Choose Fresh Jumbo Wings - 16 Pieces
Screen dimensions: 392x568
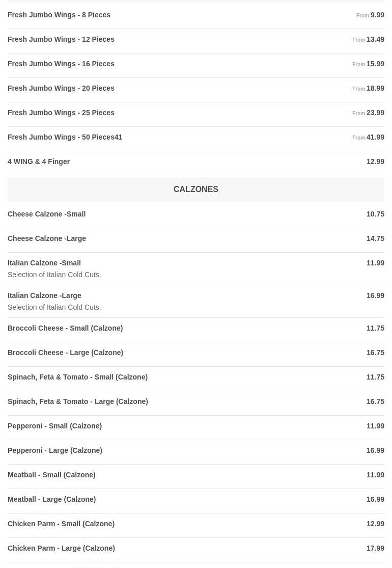coord(61,64)
